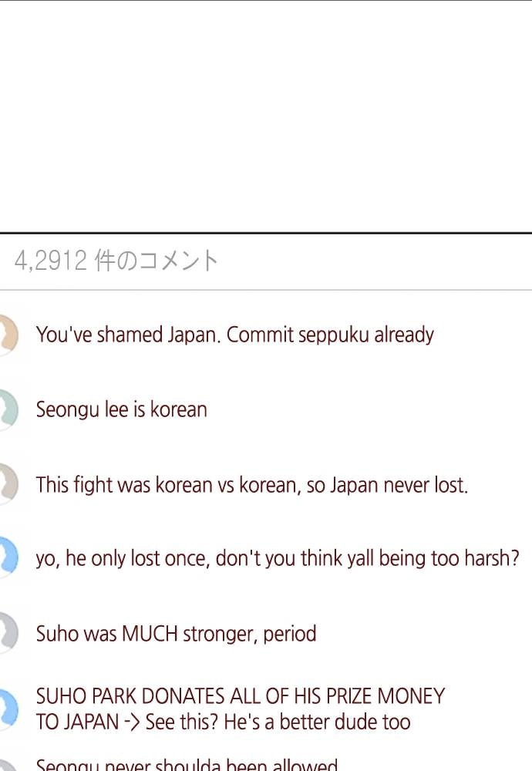Select the "You've shamed Japan" comment
532x771 pixels.
(234, 335)
